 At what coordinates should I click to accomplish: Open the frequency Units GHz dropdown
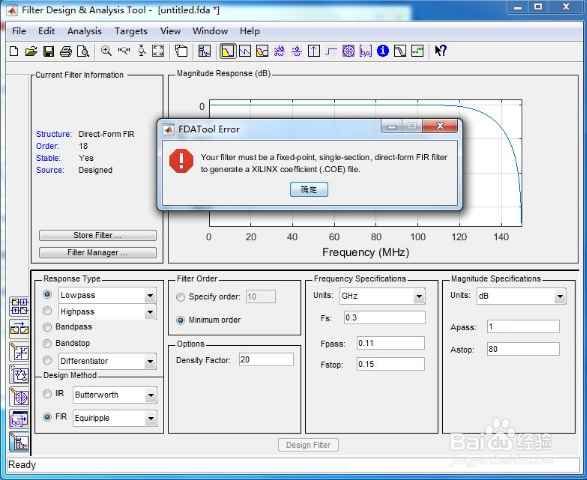(419, 297)
